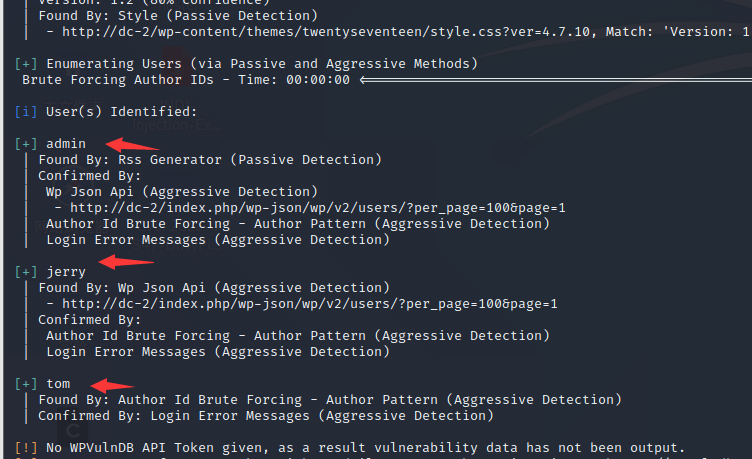The width and height of the screenshot is (752, 459).
Task: Click the [+] marker beside admin
Action: [x=27, y=144]
